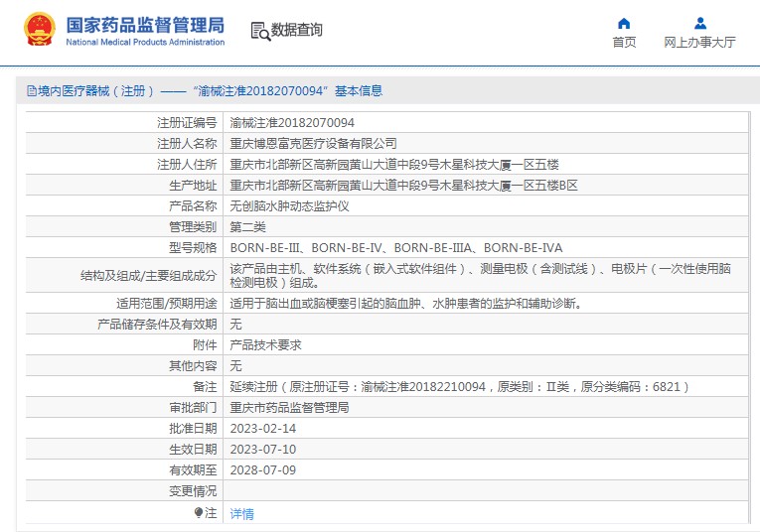The image size is (760, 532).
Task: Click the 网上办事大厅 person icon
Action: click(700, 23)
